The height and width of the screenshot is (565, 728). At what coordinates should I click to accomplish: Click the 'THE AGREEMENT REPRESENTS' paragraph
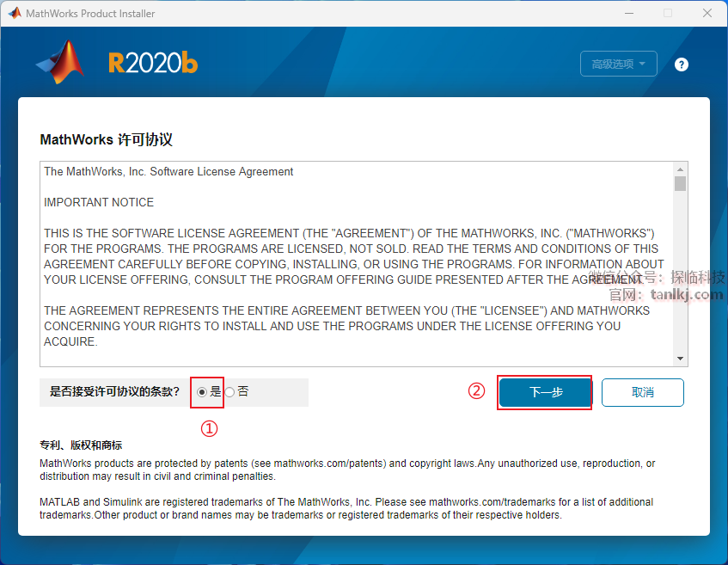tap(347, 326)
